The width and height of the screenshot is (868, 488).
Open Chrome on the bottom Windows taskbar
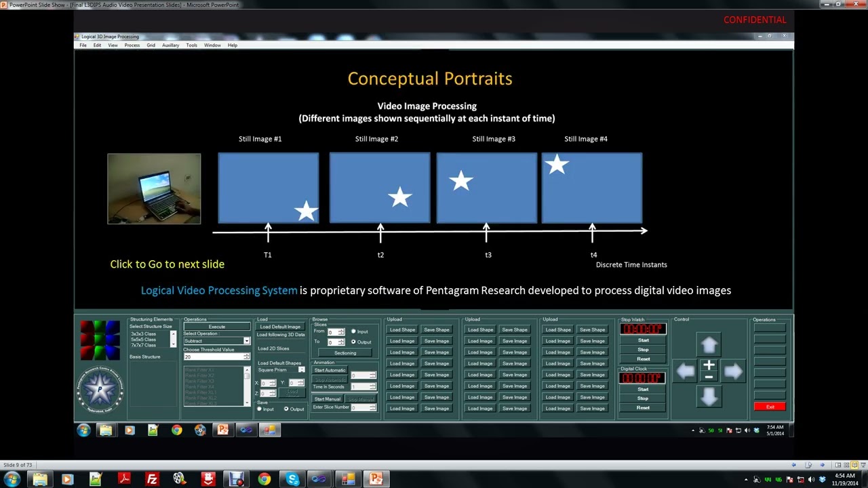[264, 480]
